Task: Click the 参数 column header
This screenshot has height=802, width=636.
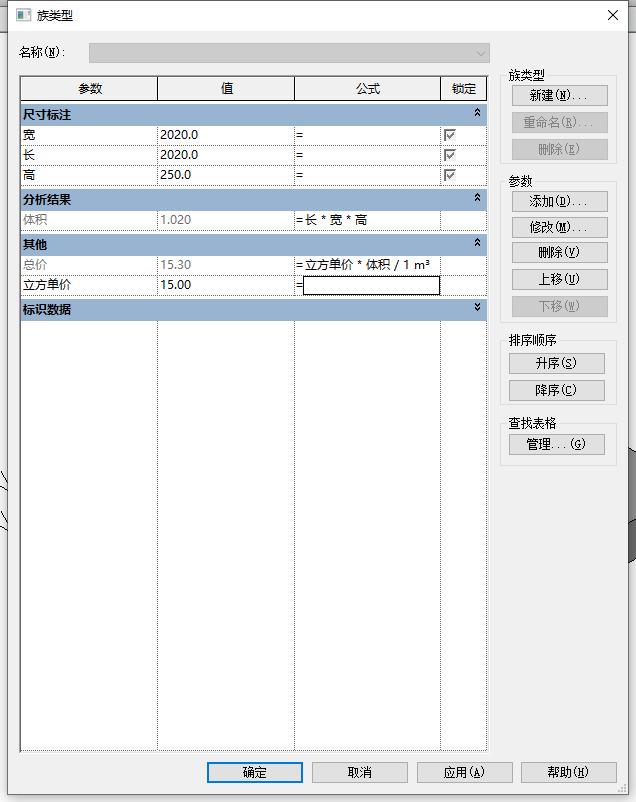Action: (x=89, y=89)
